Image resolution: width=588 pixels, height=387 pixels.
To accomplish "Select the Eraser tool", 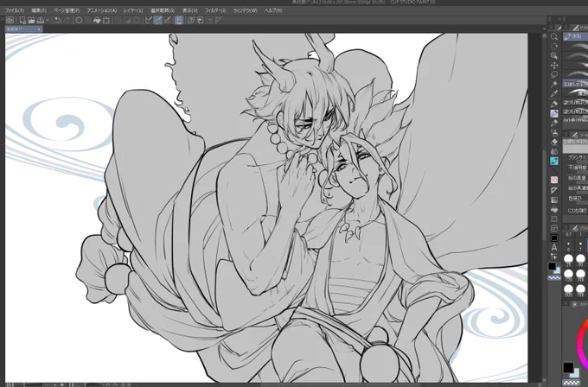I will 554,142.
